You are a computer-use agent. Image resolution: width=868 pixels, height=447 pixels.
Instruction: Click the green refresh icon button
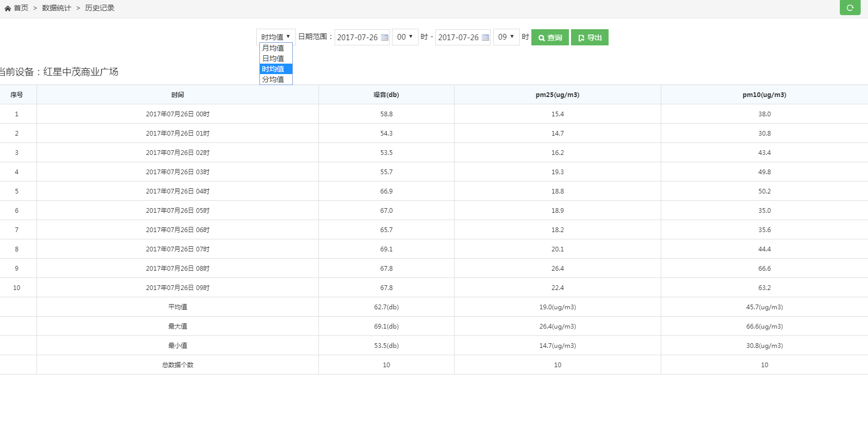tap(850, 8)
